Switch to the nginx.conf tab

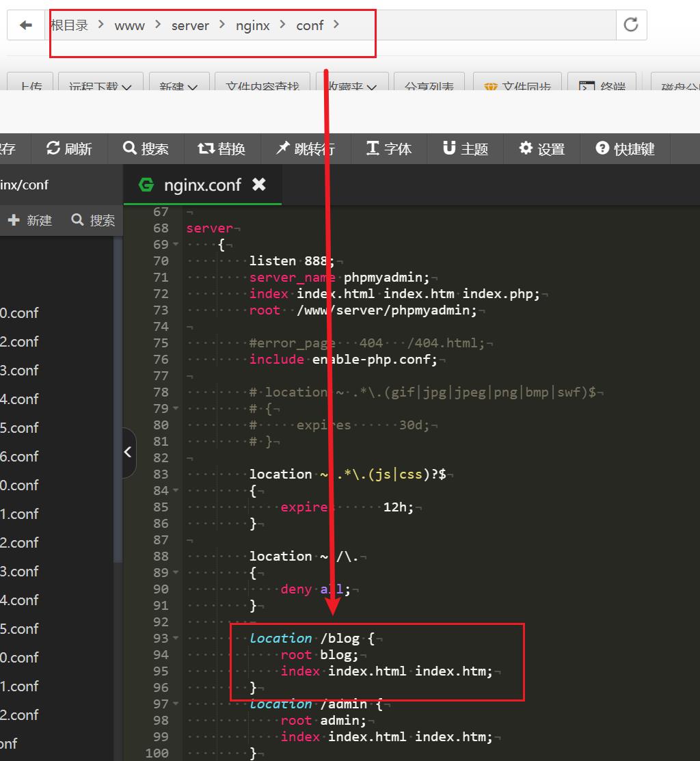click(202, 185)
